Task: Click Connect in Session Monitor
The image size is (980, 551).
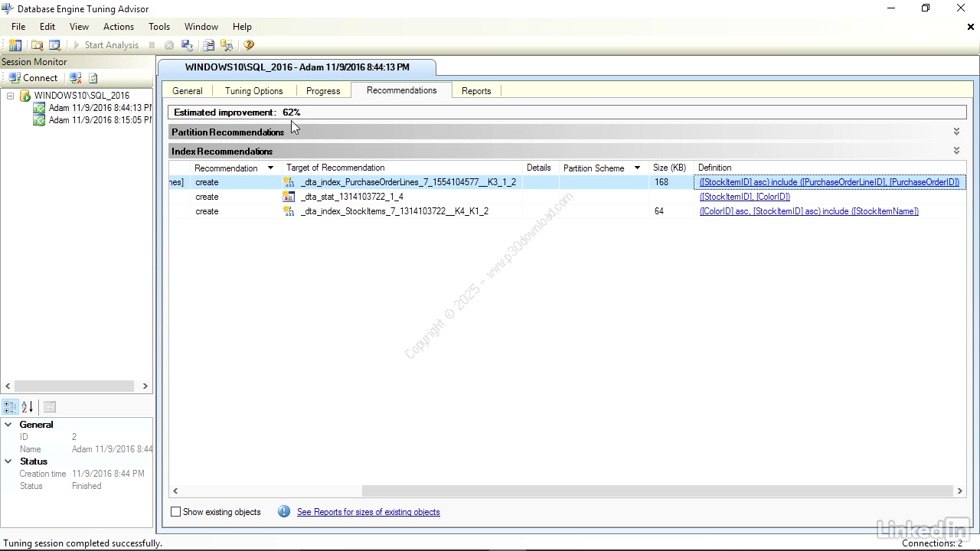Action: pyautogui.click(x=33, y=78)
